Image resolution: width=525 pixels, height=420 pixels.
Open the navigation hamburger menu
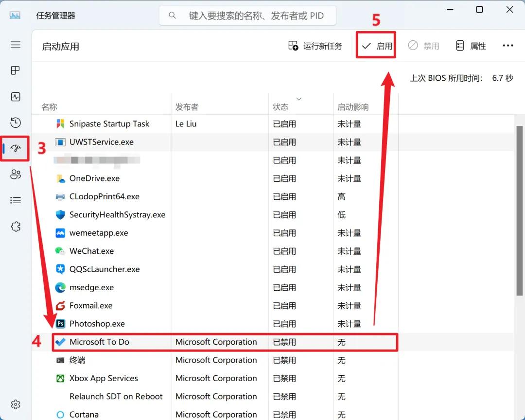coord(16,45)
